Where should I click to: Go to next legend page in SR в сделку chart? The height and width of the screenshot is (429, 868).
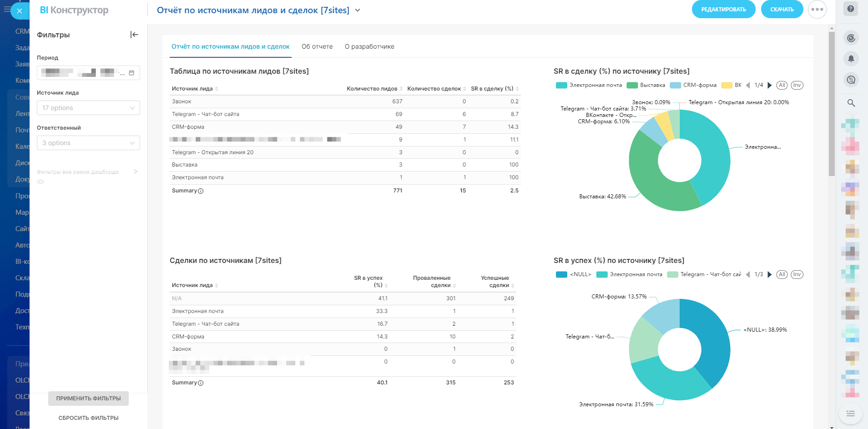click(770, 85)
